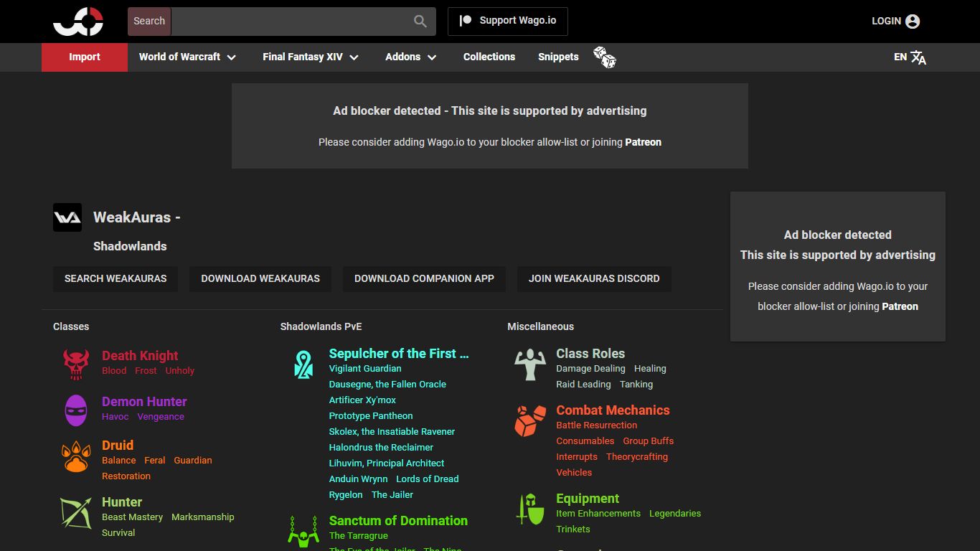The width and height of the screenshot is (980, 551).
Task: Click the Sepulcher of the First Ones icon
Action: click(303, 364)
